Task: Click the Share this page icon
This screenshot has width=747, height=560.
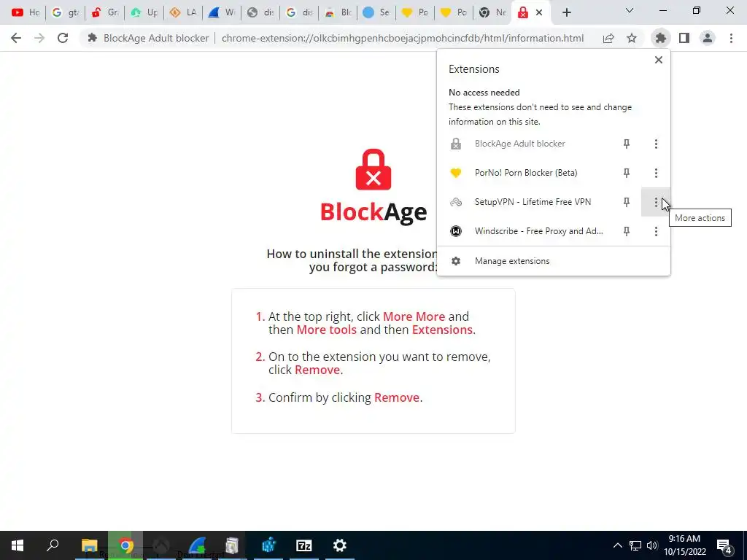Action: pyautogui.click(x=608, y=38)
